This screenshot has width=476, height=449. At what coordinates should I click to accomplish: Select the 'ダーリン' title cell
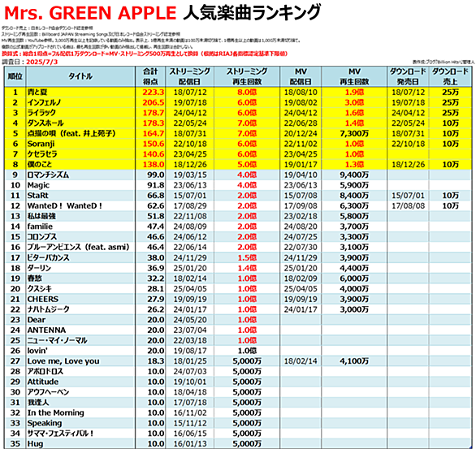click(80, 268)
